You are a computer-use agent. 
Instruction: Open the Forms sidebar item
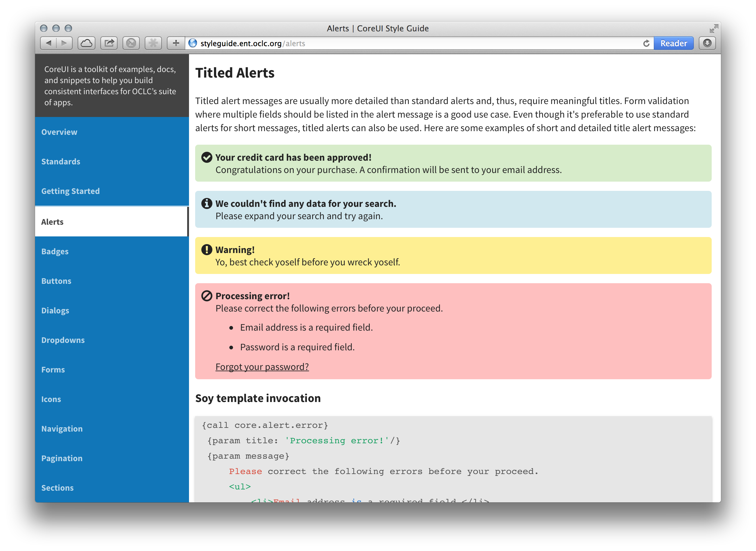click(x=112, y=370)
